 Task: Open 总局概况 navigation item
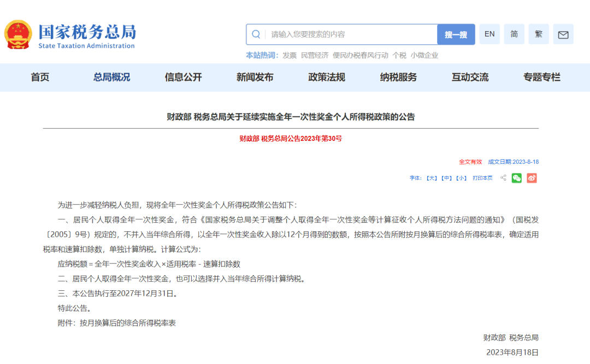[x=112, y=77]
